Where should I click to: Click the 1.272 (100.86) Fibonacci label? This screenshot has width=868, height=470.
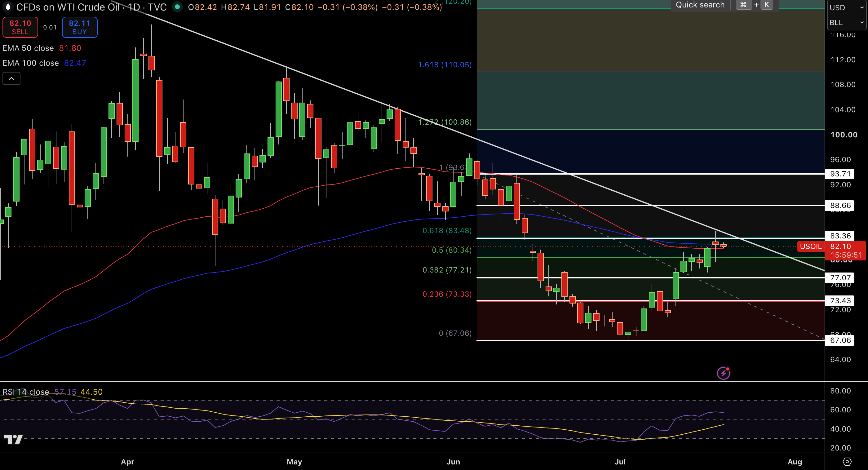click(x=445, y=122)
